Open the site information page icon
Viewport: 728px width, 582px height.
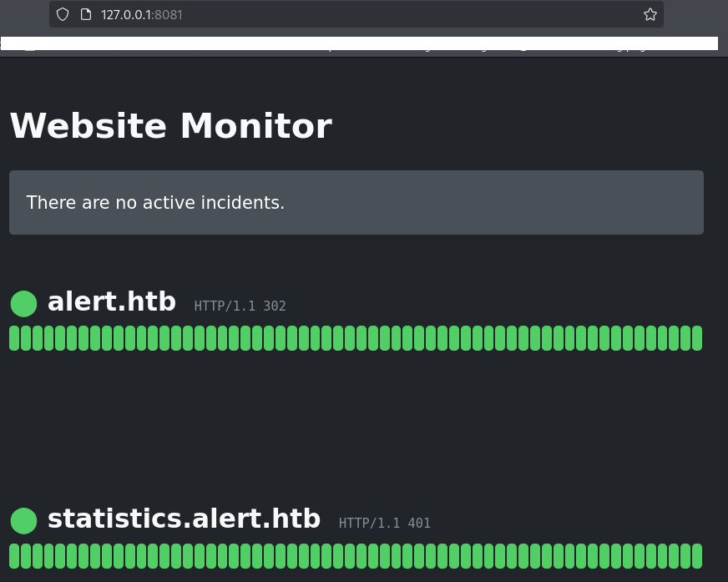tap(84, 14)
